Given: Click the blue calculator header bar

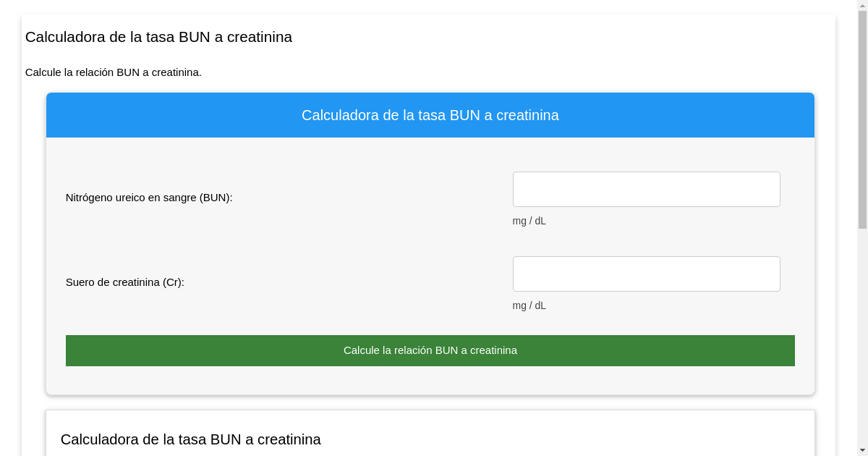Looking at the screenshot, I should 430,115.
